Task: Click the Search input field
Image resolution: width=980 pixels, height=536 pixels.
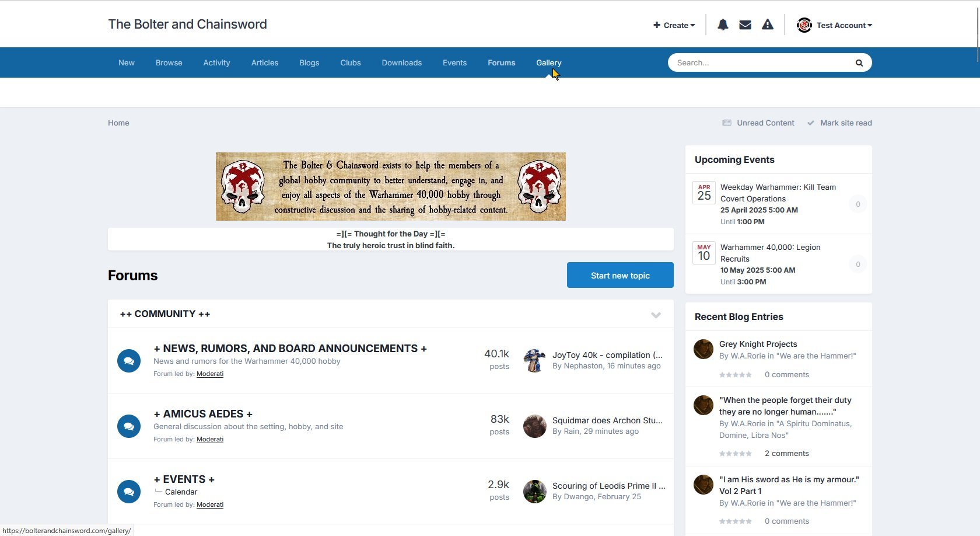Action: click(758, 62)
